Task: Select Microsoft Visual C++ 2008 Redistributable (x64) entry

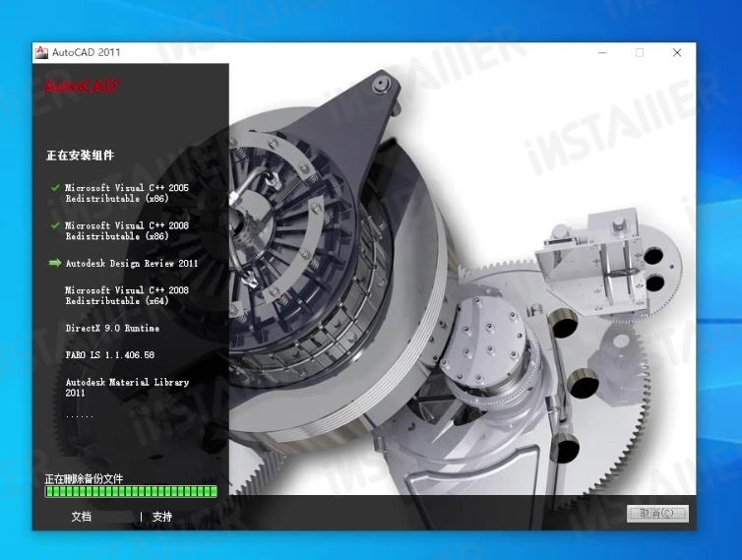Action: tap(127, 295)
